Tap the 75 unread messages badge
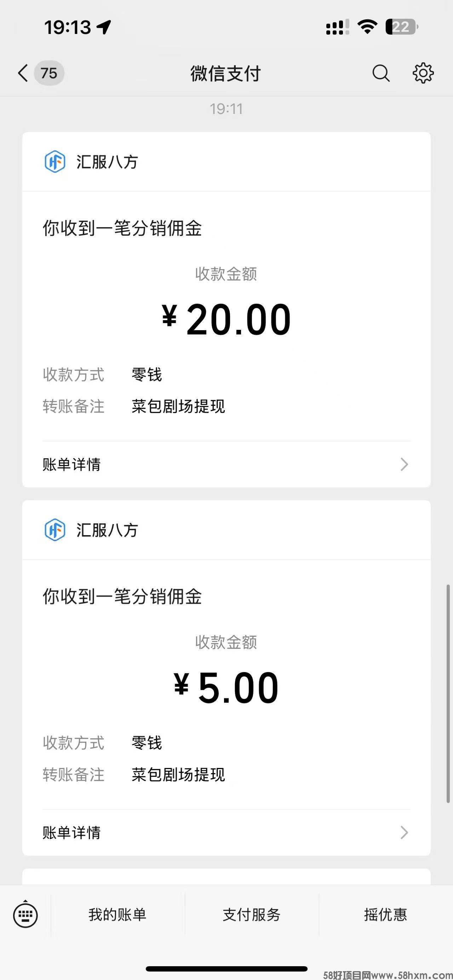453x980 pixels. tap(49, 73)
